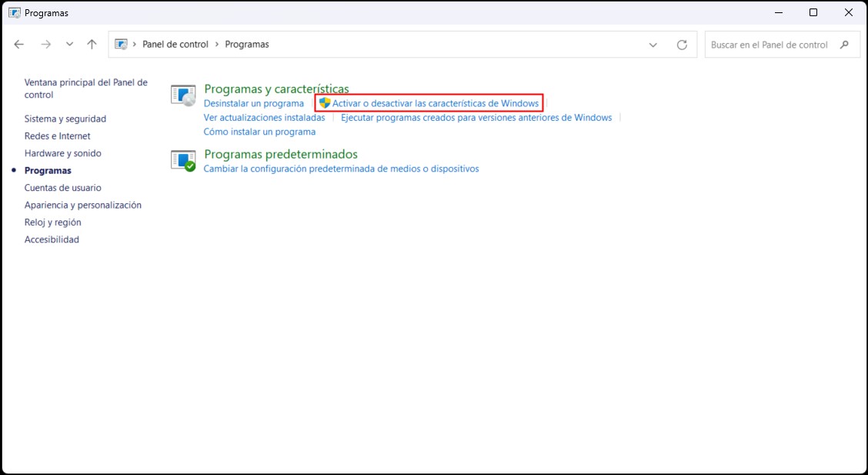Click the 'Programas y características' icon
This screenshot has height=475, width=868.
[183, 95]
